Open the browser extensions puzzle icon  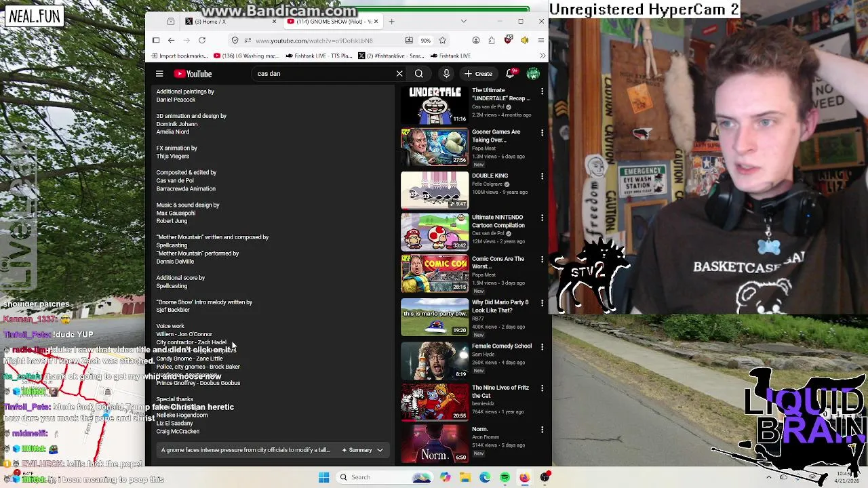click(x=492, y=41)
